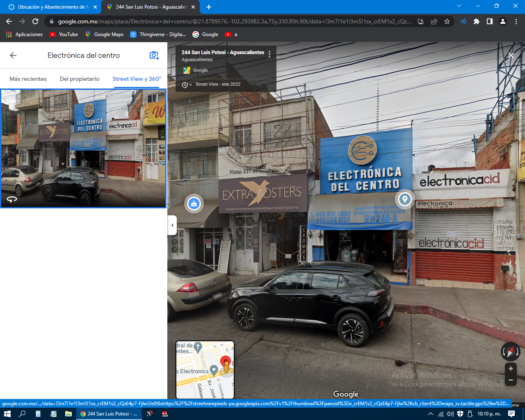525x420 pixels.
Task: Close the Street View with the X
Action: pos(511,55)
